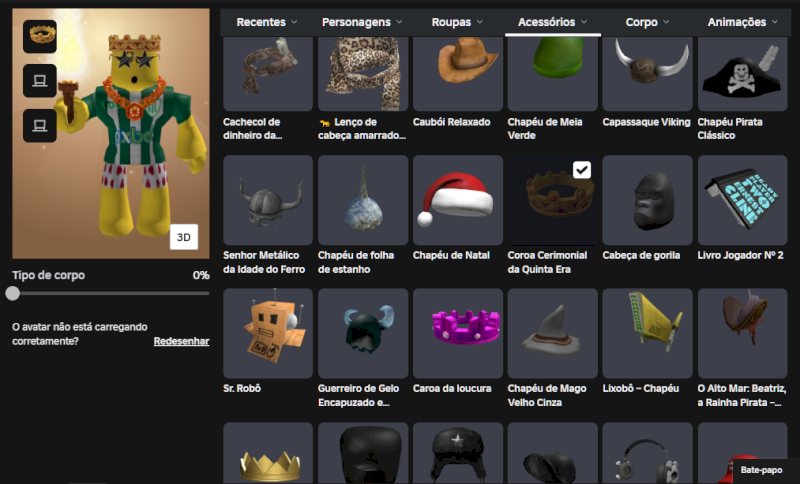This screenshot has width=800, height=484.
Task: Equip the Chapéu de folha de estanho
Action: click(363, 200)
